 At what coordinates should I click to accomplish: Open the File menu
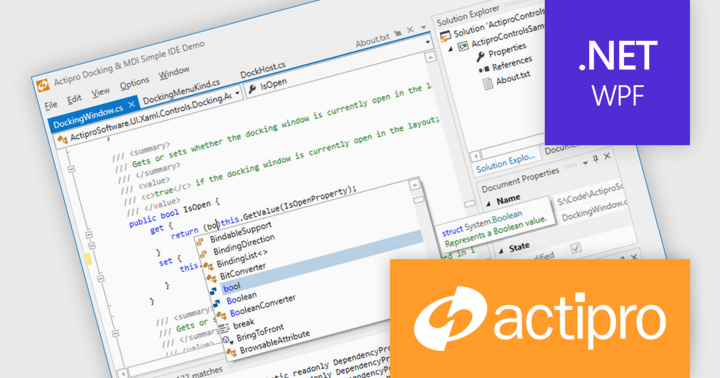click(51, 105)
